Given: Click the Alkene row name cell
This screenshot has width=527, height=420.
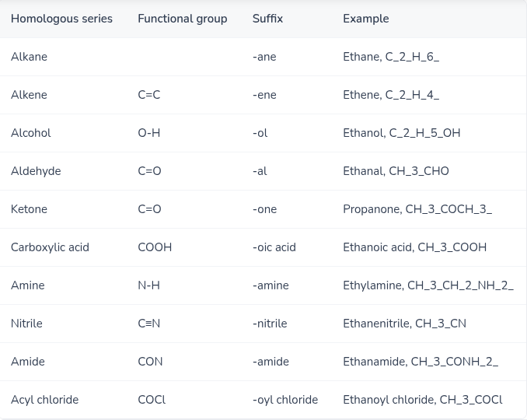Looking at the screenshot, I should (x=30, y=95).
